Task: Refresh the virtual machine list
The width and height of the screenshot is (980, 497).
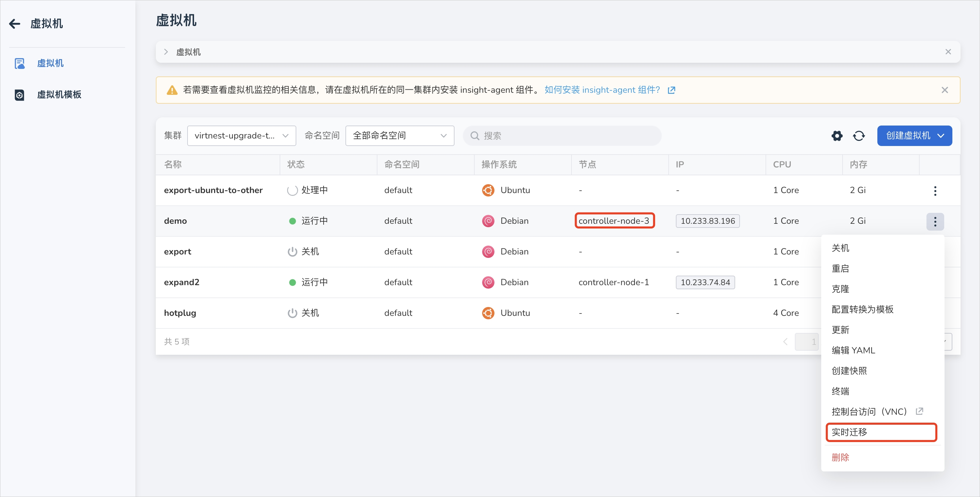Action: [859, 136]
